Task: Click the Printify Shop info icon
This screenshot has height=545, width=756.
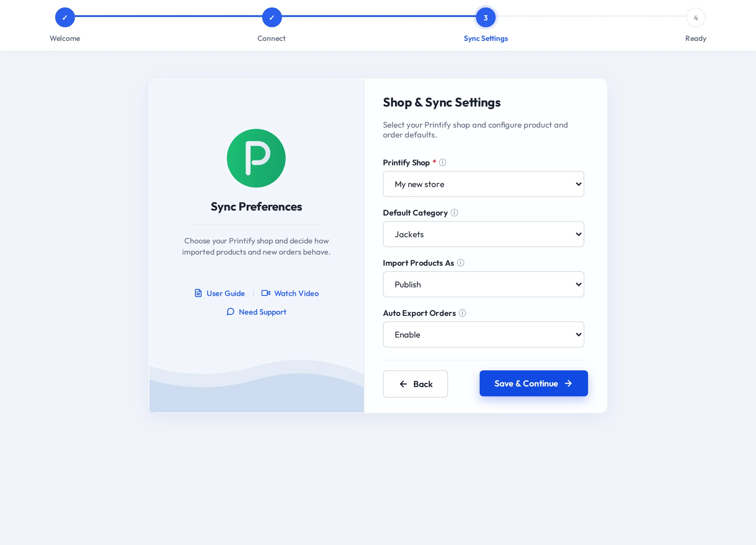Action: [x=442, y=163]
